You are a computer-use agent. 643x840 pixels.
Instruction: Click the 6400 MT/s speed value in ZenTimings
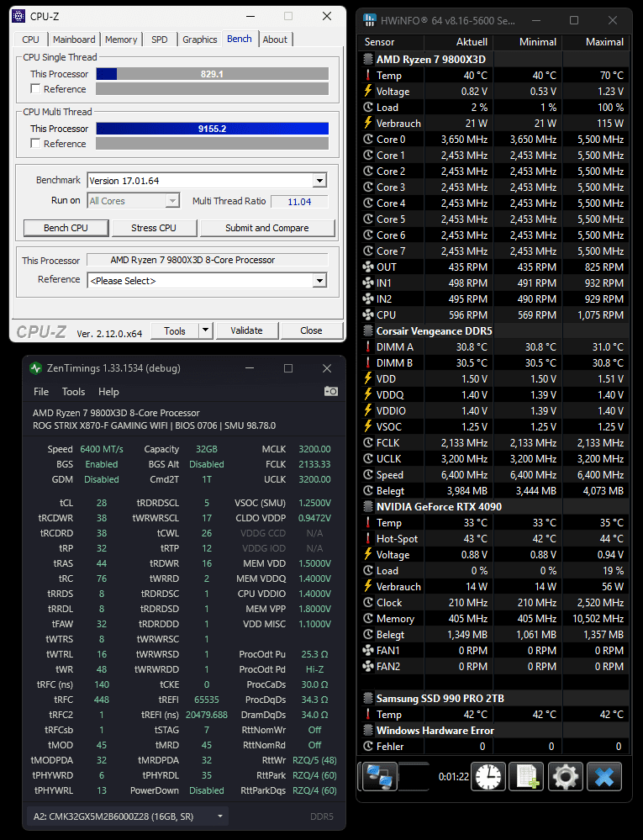[102, 449]
